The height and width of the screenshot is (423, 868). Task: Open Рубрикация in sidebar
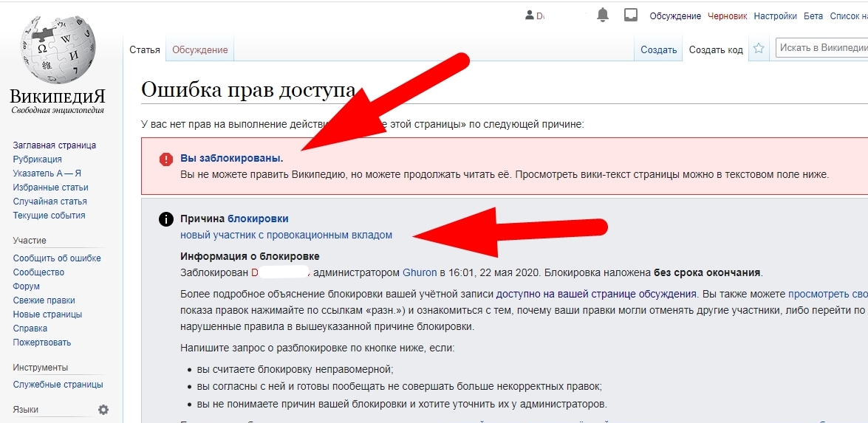[37, 159]
